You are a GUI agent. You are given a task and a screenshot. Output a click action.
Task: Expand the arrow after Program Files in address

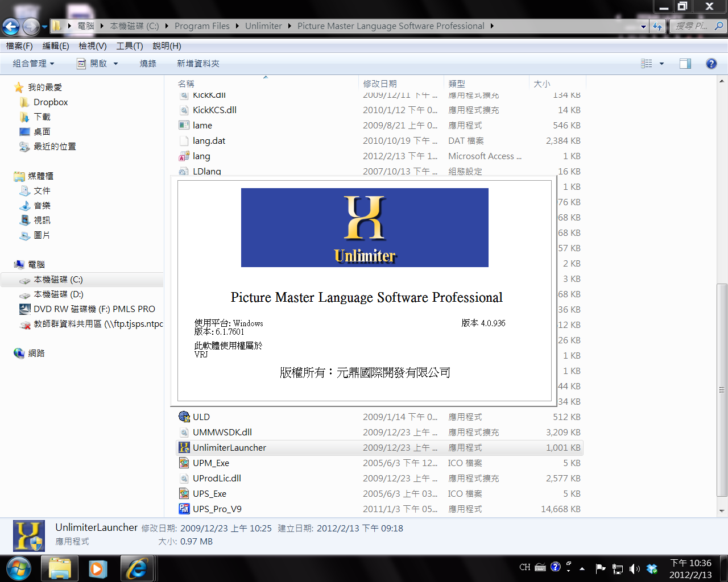point(237,26)
